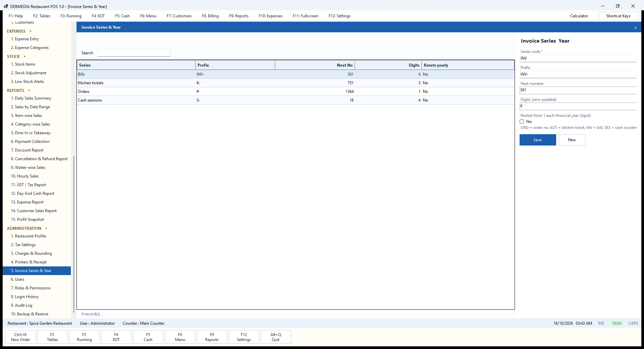Viewport: 644px width, 349px height.
Task: Open the F9: Reports menu
Action: tap(239, 16)
